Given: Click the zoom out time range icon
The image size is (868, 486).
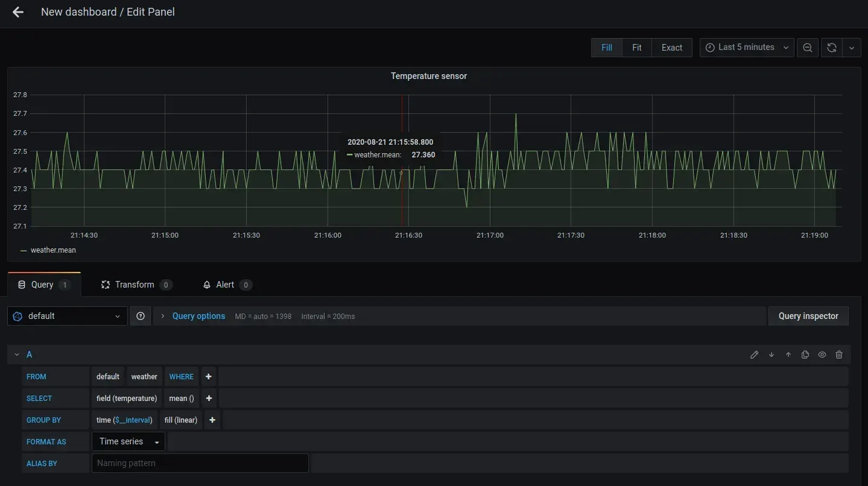Looking at the screenshot, I should [x=808, y=48].
